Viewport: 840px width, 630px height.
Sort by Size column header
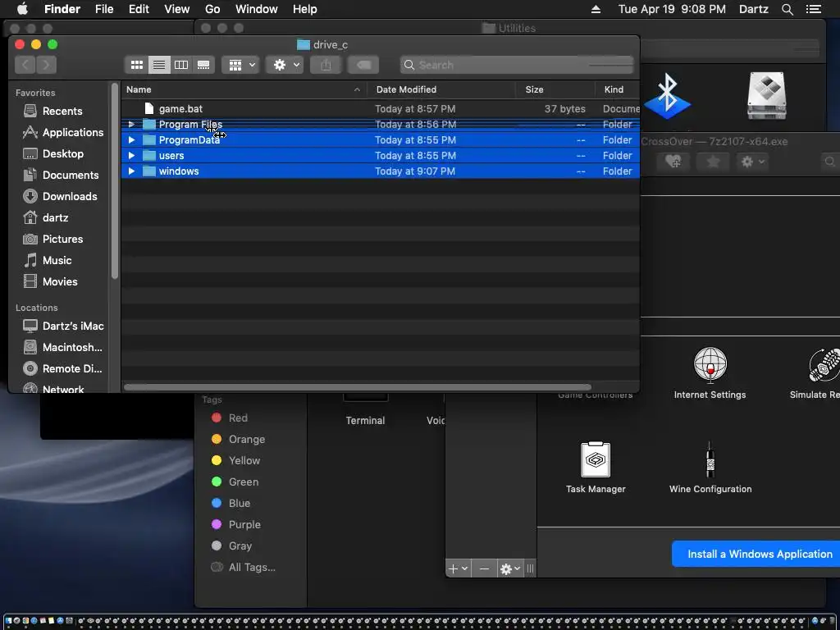coord(555,89)
